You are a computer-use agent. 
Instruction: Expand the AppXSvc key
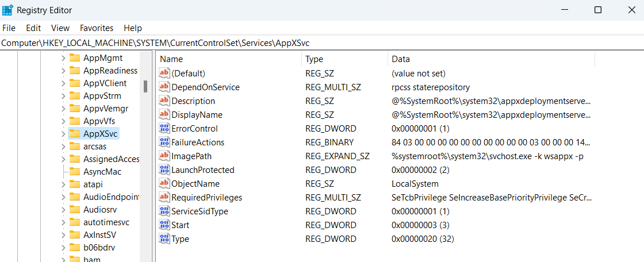[x=63, y=133]
